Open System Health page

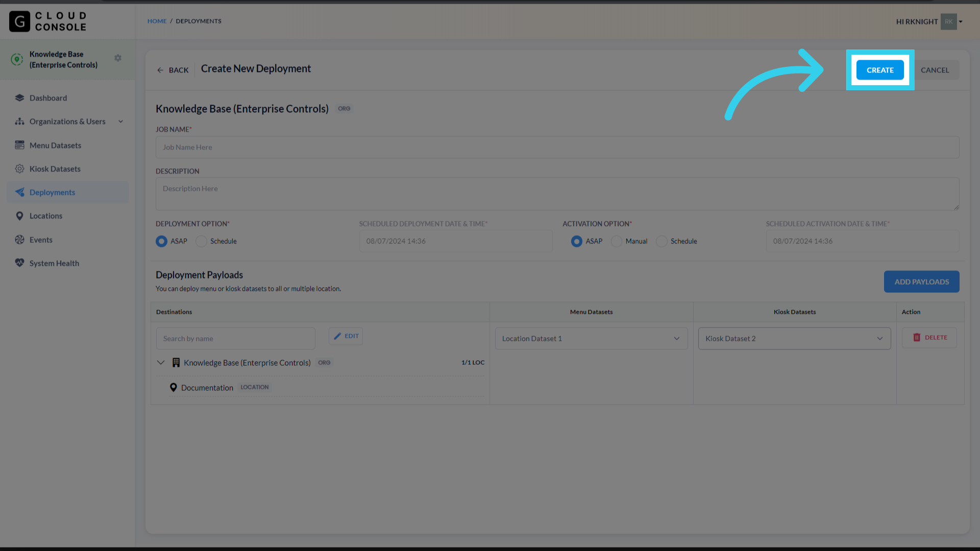(x=68, y=263)
